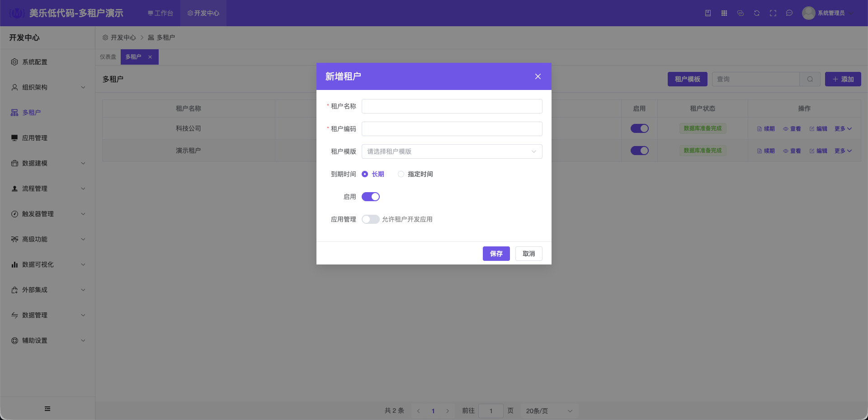
Task: Click 开发中心 breadcrumb link
Action: point(119,38)
